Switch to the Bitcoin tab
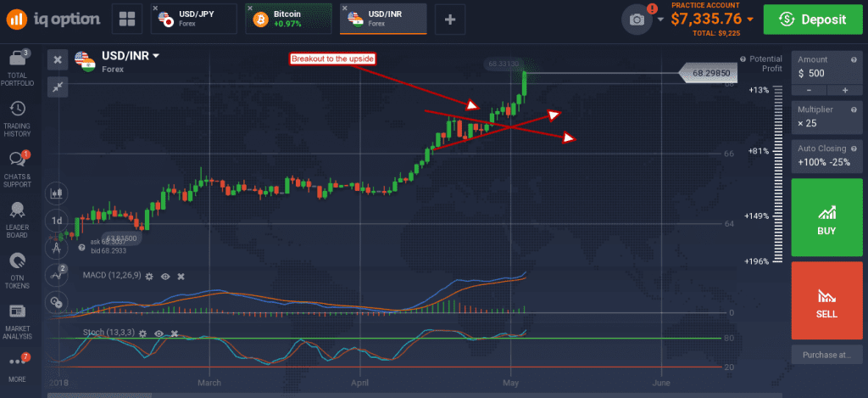 coord(288,19)
